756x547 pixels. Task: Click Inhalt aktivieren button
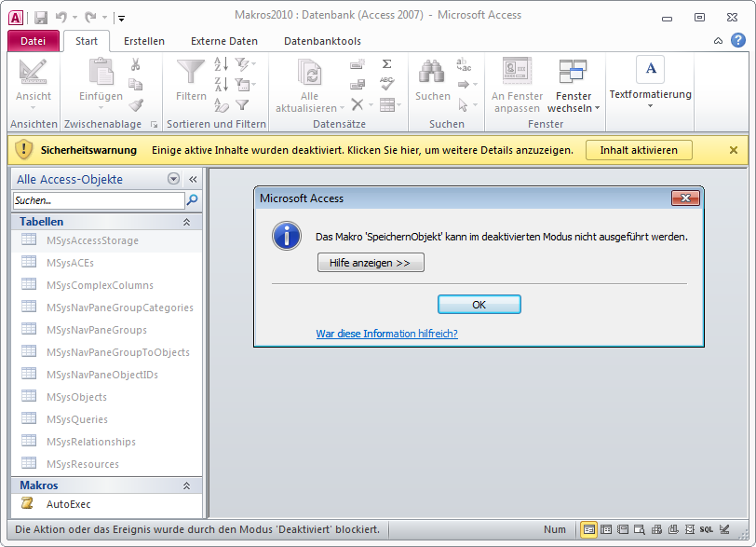(639, 150)
